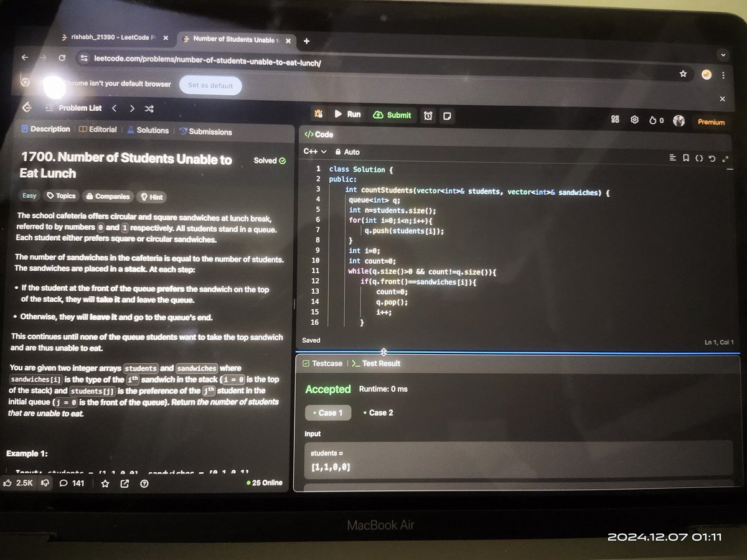The height and width of the screenshot is (560, 747).
Task: Switch to the Solutions tab
Action: [148, 130]
